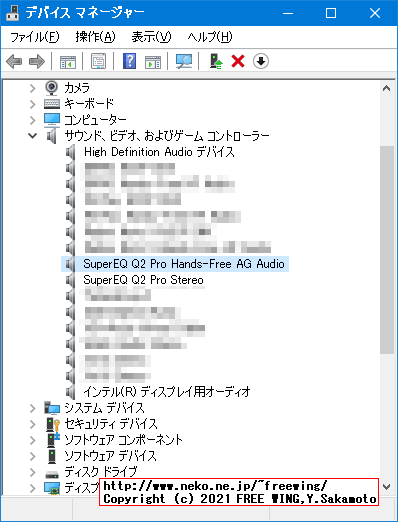Select SuperEQ Q2 Pro Stereo device
398x522 pixels.
point(143,280)
